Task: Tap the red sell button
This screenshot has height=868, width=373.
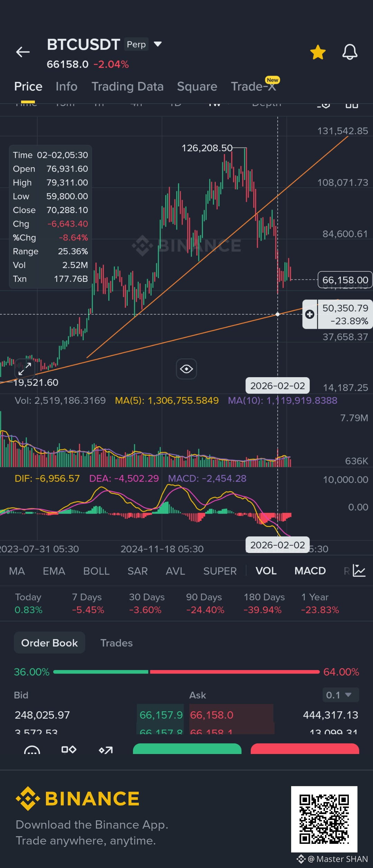Action: [305, 749]
